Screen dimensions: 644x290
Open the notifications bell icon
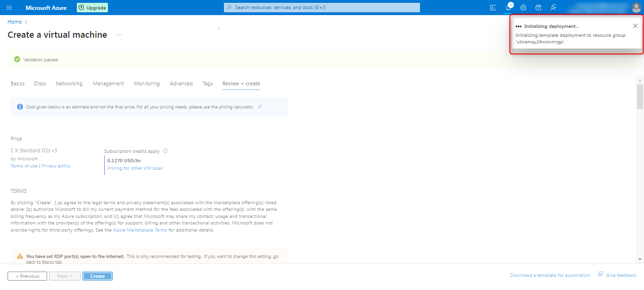coord(508,8)
